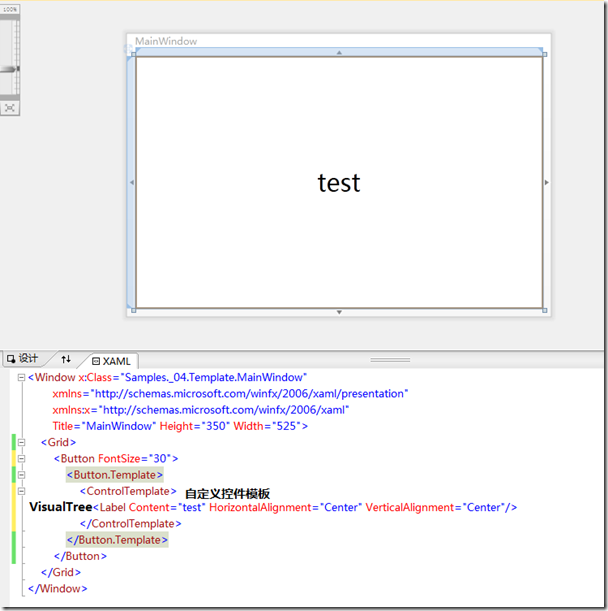Click the bold VisualTree text
The height and width of the screenshot is (611, 608).
pyautogui.click(x=61, y=507)
